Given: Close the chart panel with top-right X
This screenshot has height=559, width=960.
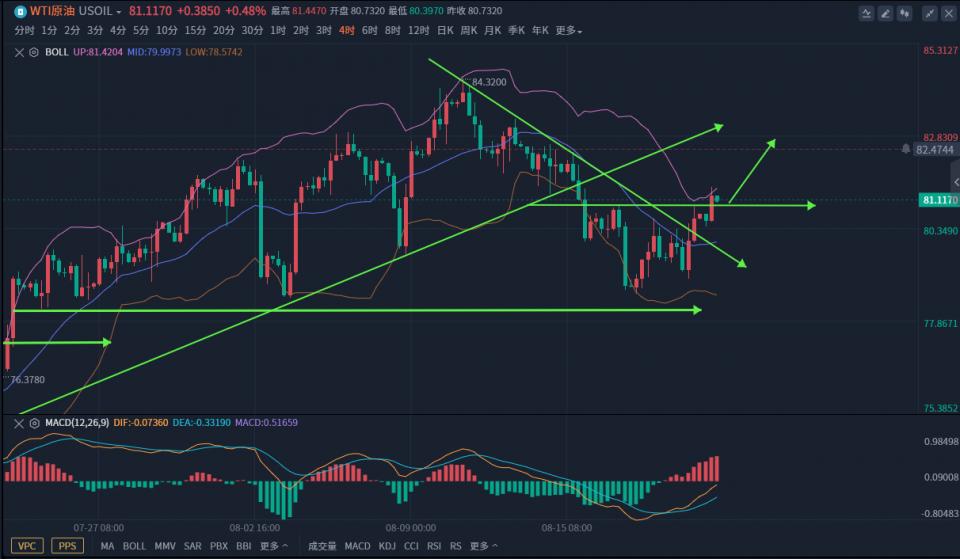Looking at the screenshot, I should pyautogui.click(x=949, y=13).
